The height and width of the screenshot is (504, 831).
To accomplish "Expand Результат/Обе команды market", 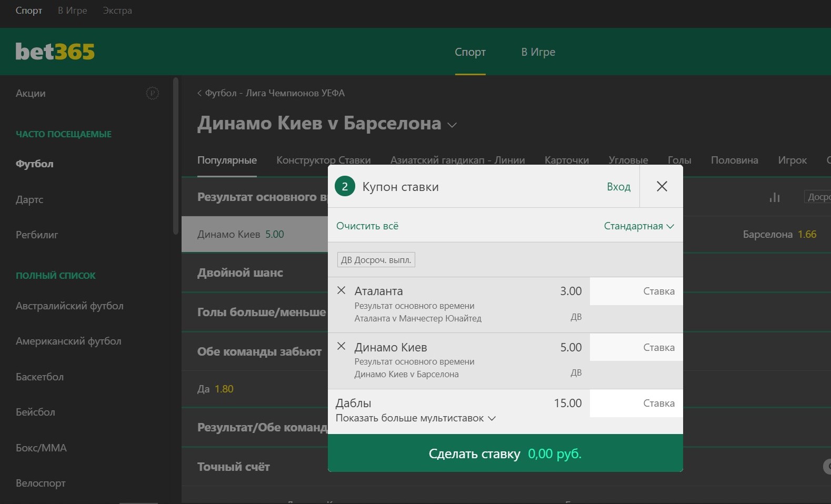I will click(x=262, y=427).
